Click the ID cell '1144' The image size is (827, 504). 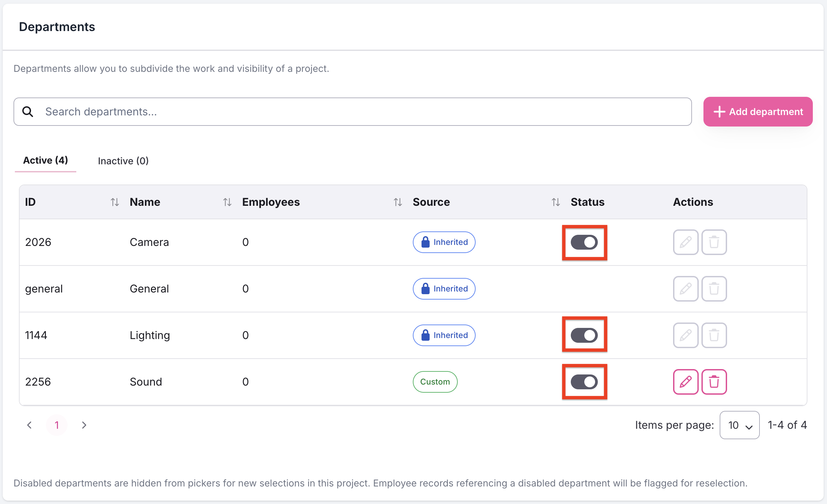click(x=36, y=335)
